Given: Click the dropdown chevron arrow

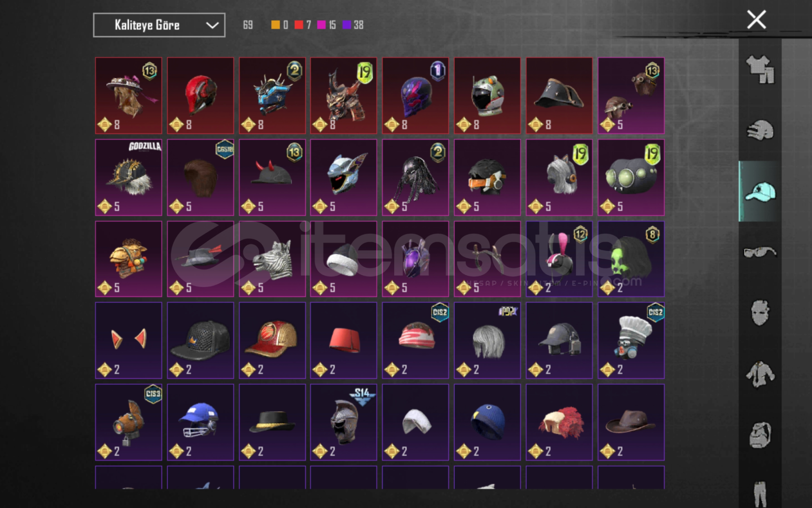Looking at the screenshot, I should [212, 25].
